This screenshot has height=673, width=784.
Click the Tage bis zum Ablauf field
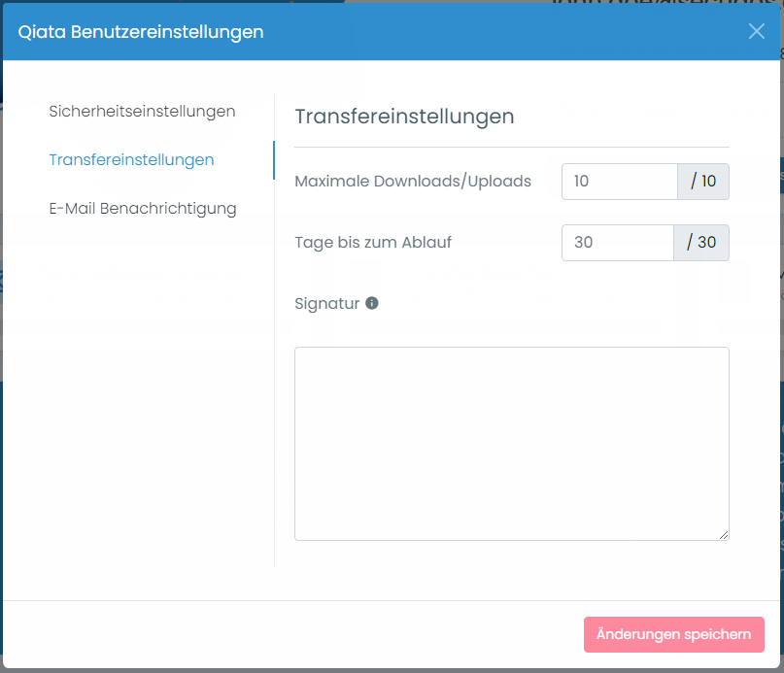pos(617,243)
